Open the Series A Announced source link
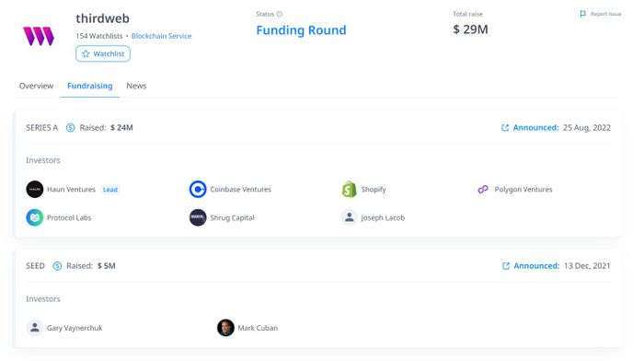 530,128
